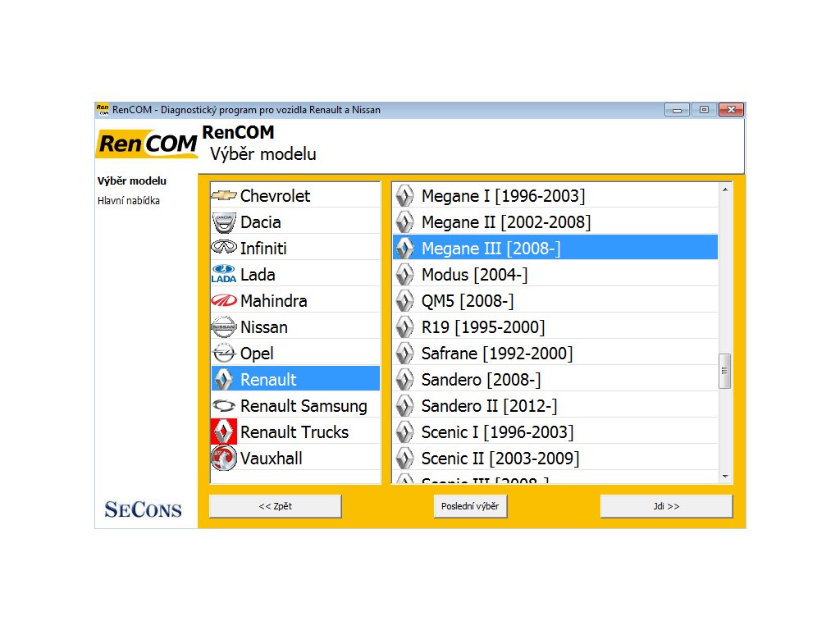Minimize the RenCOM window
This screenshot has width=840, height=630.
[x=677, y=110]
